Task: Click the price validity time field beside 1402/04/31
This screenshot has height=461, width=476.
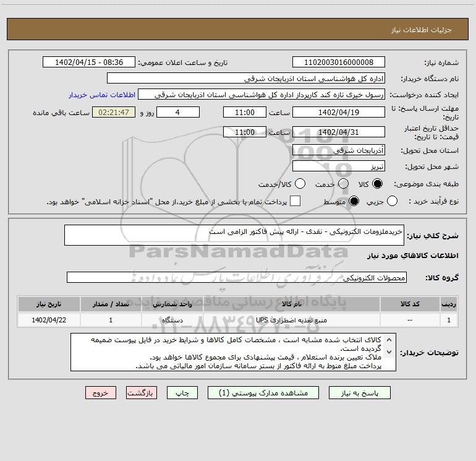Action: [245, 132]
